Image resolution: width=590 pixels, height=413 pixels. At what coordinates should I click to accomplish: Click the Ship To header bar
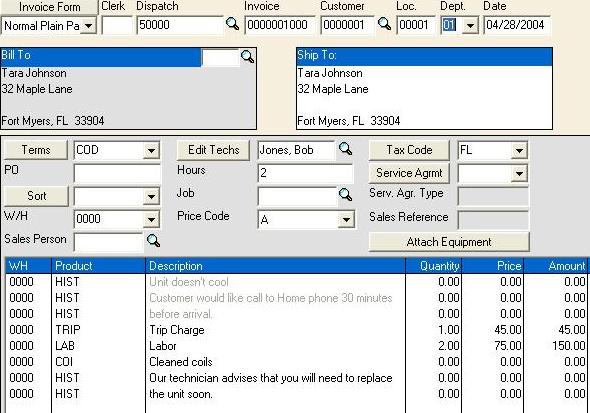point(424,56)
